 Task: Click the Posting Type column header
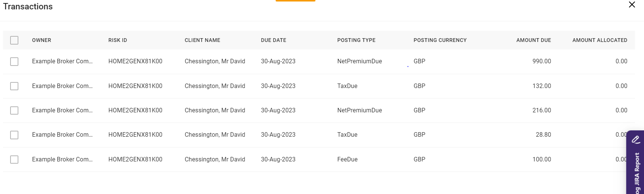[356, 40]
